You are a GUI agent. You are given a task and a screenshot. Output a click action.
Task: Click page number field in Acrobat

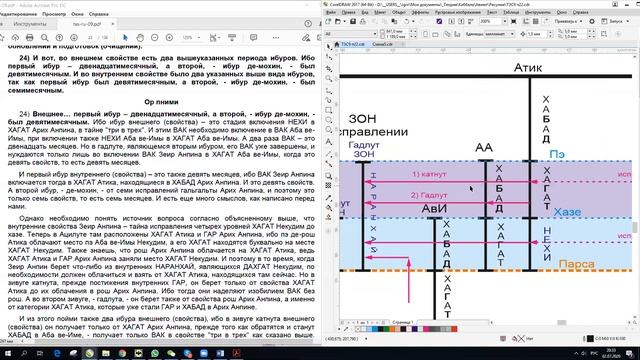[90, 38]
